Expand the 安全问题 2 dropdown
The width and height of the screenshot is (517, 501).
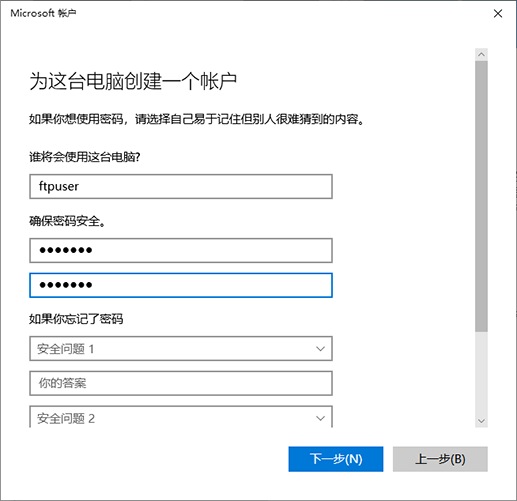[181, 417]
